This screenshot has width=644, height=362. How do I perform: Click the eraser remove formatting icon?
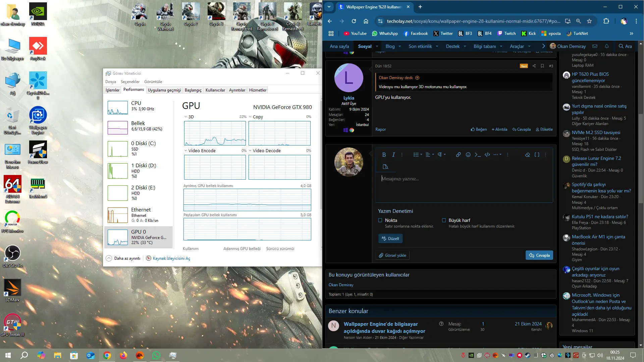click(x=527, y=155)
